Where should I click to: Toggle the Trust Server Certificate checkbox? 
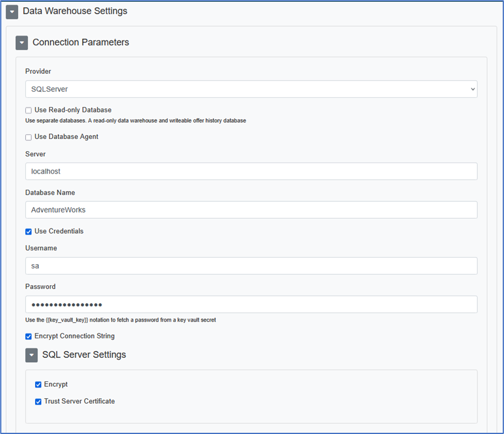(x=38, y=401)
